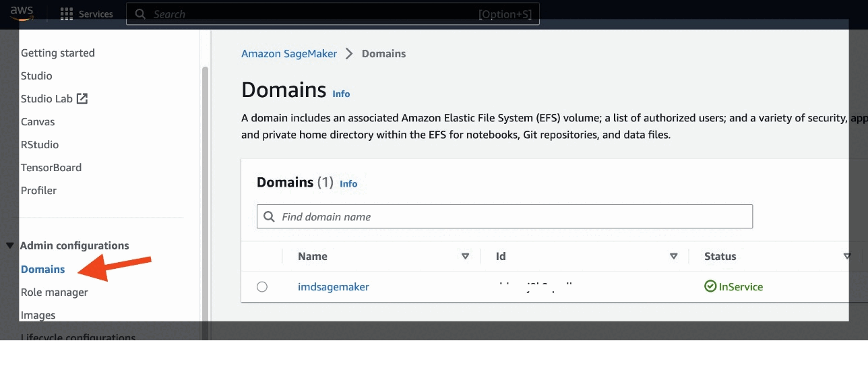Click the Status column header

point(720,257)
